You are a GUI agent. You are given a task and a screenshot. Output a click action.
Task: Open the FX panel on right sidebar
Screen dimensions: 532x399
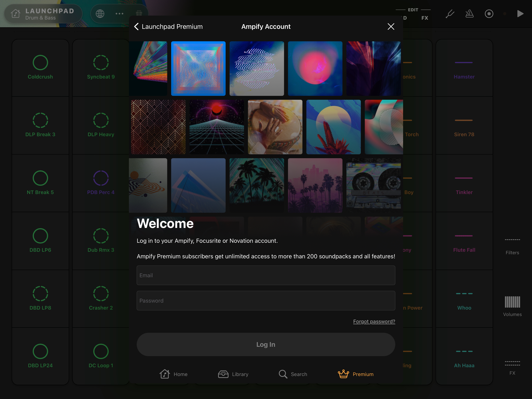pyautogui.click(x=512, y=368)
